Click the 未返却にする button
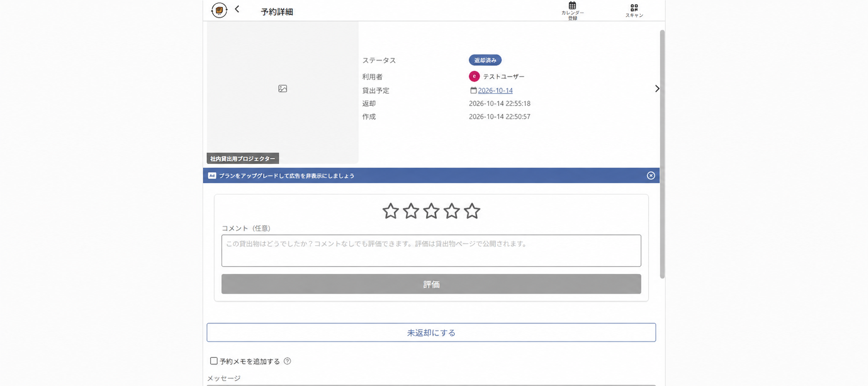Viewport: 868px width, 386px height. (x=431, y=332)
